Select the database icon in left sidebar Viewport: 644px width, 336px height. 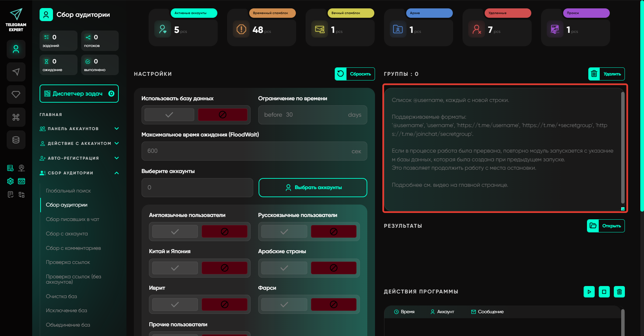16,140
